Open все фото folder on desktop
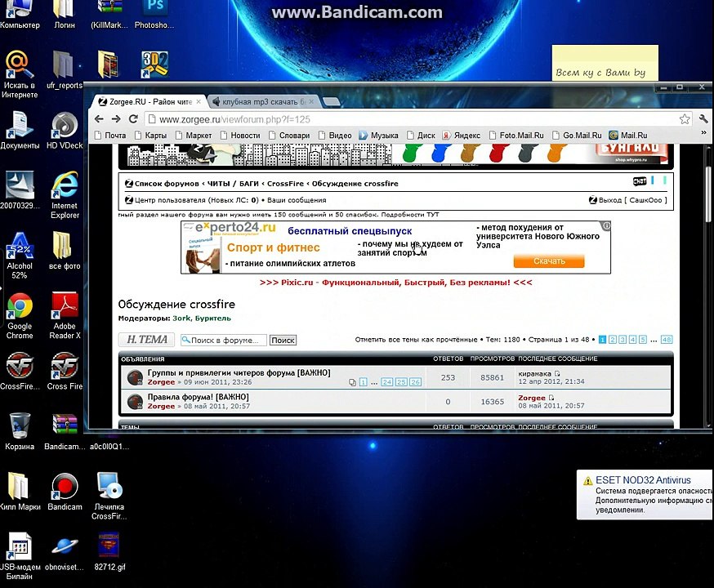Viewport: 714px width, 588px height. (65, 252)
